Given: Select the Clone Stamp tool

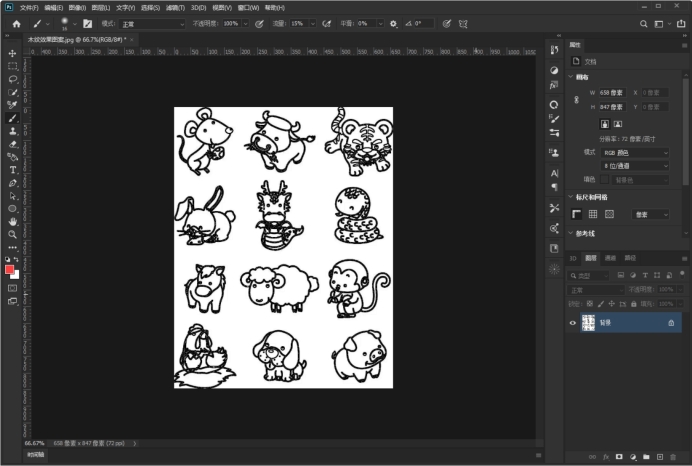Looking at the screenshot, I should [12, 131].
